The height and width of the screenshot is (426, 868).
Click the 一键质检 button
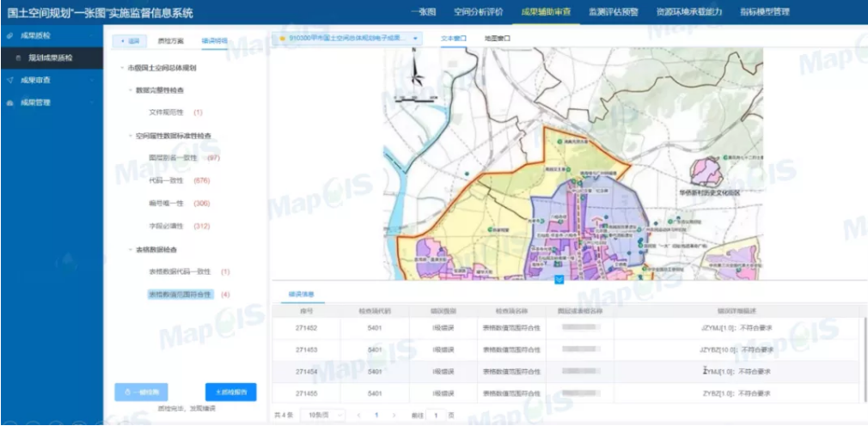point(141,393)
